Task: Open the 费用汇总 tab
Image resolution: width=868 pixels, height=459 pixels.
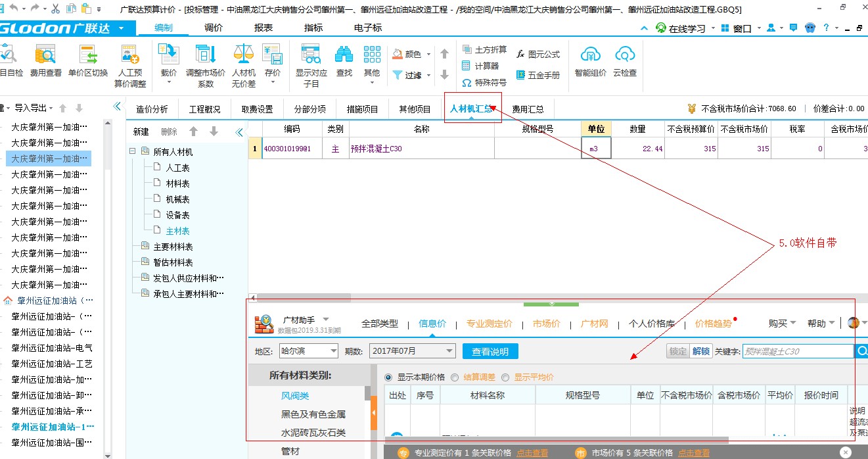Action: [528, 109]
